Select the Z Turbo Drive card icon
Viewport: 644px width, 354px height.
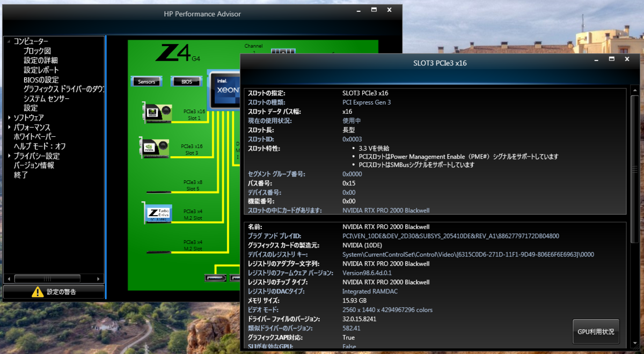[157, 213]
